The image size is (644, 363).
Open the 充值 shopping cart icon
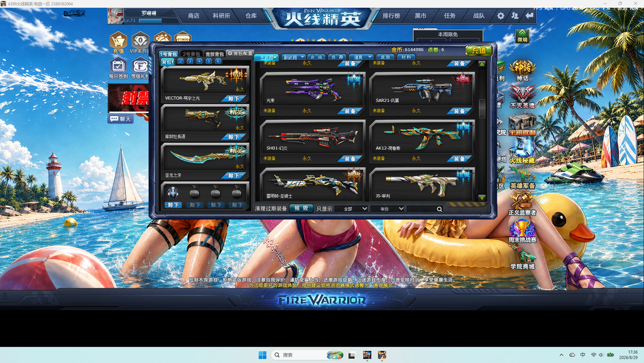click(118, 42)
